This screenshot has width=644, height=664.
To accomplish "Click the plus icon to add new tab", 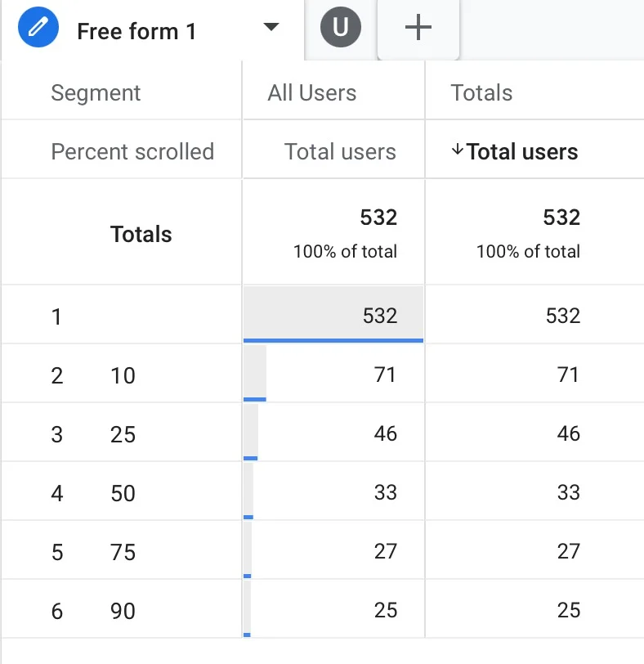I will pos(418,27).
